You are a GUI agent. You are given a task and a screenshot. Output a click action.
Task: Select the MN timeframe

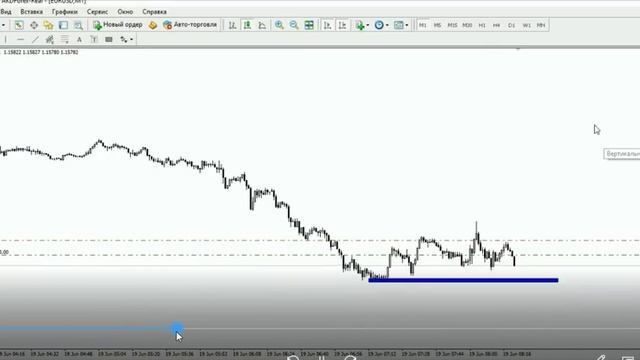click(541, 25)
